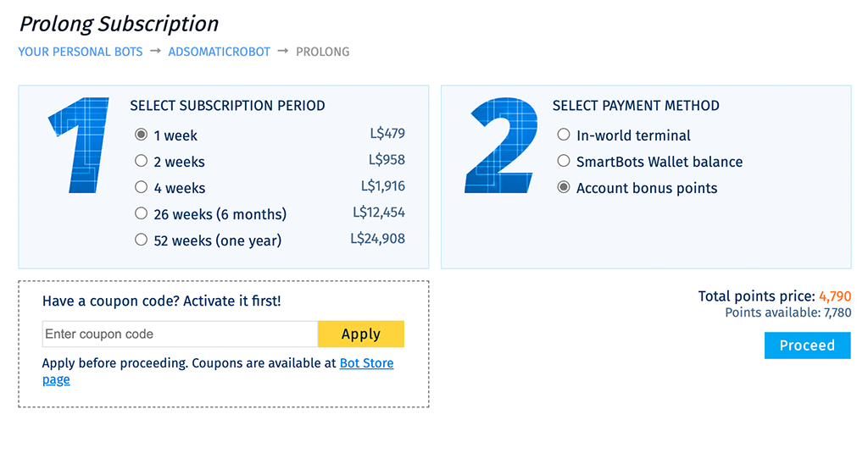Go to Your Personal Bots breadcrumb
This screenshot has height=453, width=868.
[x=81, y=52]
